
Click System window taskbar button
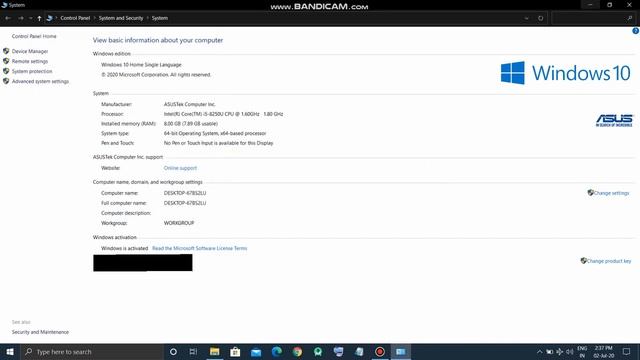click(x=401, y=351)
